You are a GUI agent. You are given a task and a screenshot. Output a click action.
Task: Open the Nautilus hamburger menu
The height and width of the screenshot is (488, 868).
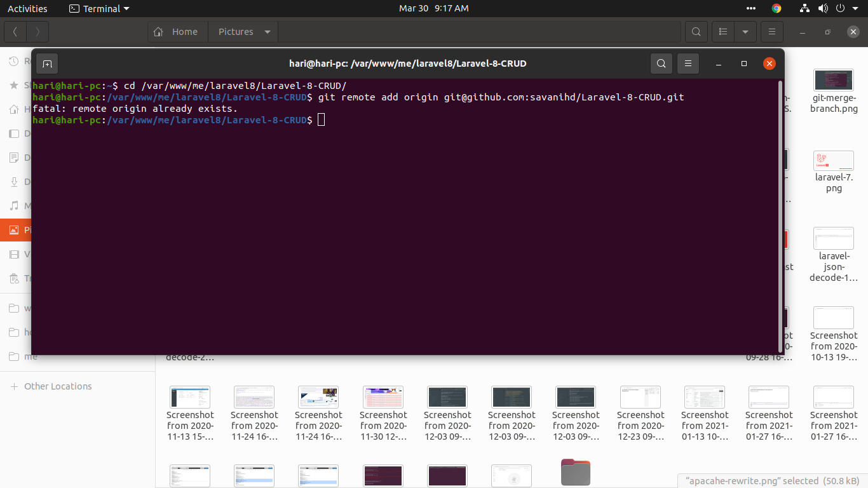click(x=771, y=31)
